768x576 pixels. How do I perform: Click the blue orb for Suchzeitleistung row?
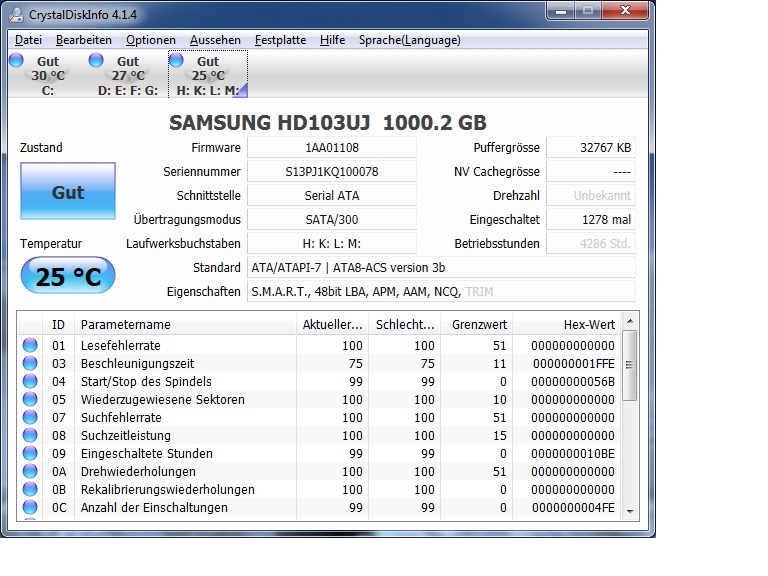30,435
